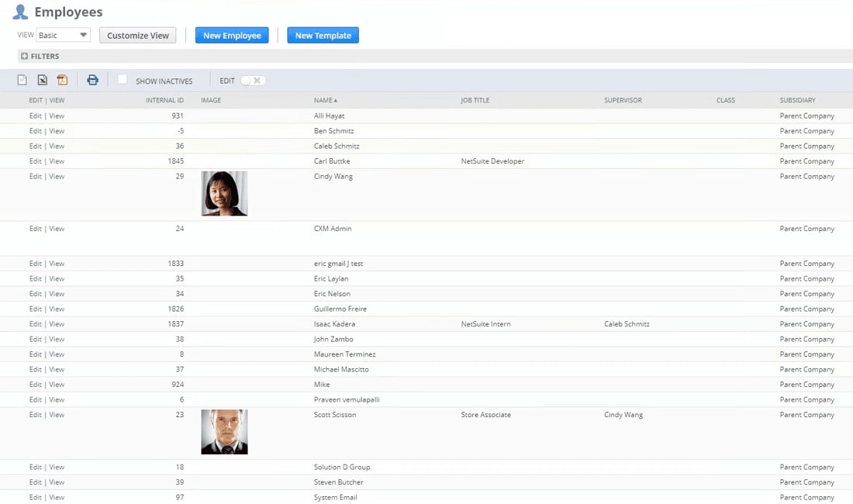Click supervisor Caleb Schmitz in Isaac's row
Screen dimensions: 853x504
627,324
